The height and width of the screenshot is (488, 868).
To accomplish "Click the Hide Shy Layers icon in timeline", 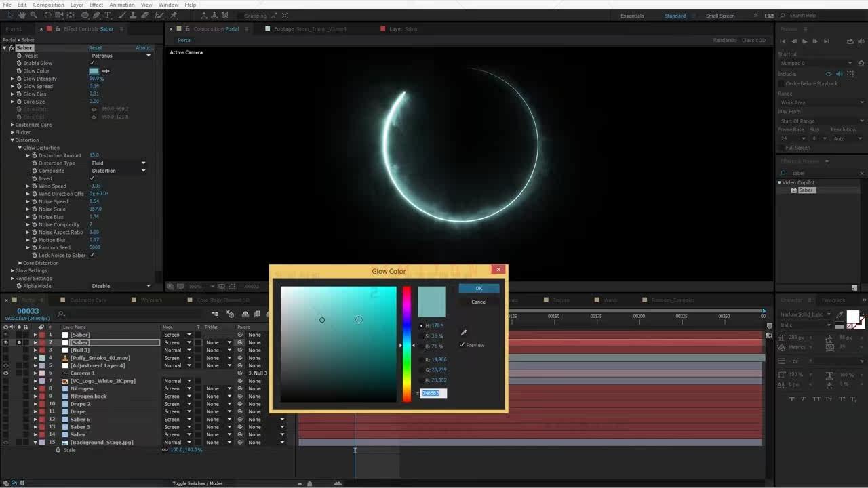I will click(245, 314).
